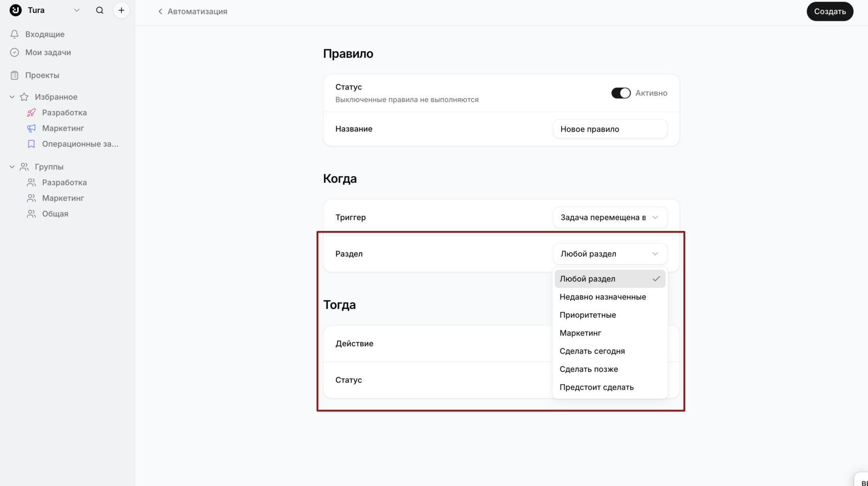Click 'Выключенные правила не выполняются' text

click(x=407, y=100)
